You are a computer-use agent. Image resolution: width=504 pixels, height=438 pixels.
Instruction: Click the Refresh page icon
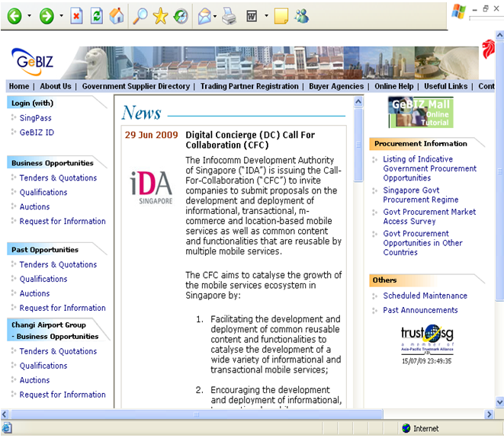[97, 16]
